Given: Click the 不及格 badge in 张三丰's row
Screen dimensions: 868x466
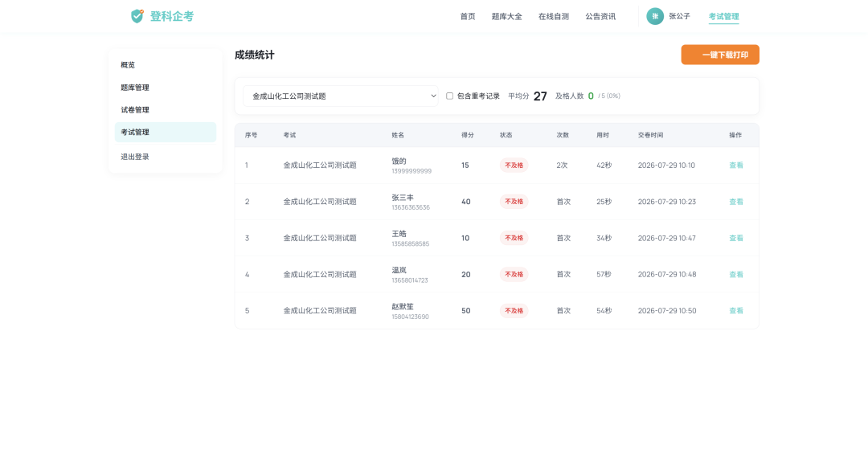Looking at the screenshot, I should 514,202.
